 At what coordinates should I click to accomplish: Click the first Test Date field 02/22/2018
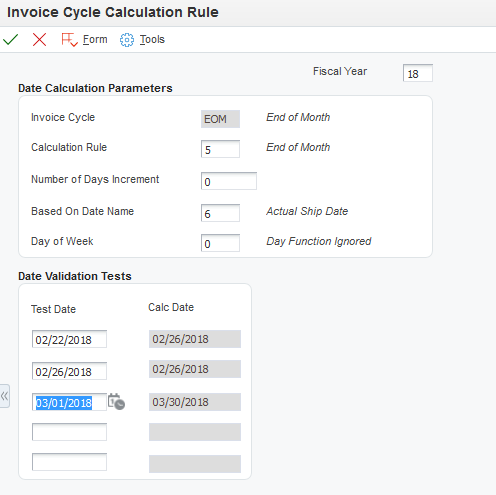pos(69,339)
